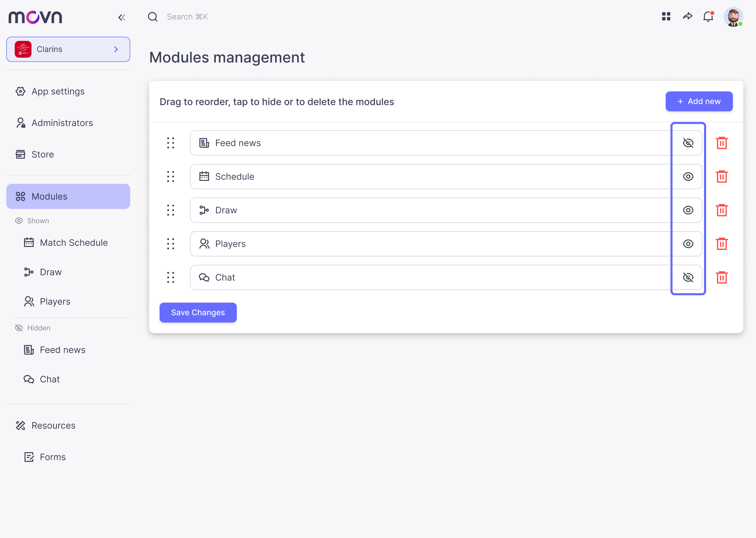Open the apps grid icon
The image size is (756, 538).
coord(666,17)
